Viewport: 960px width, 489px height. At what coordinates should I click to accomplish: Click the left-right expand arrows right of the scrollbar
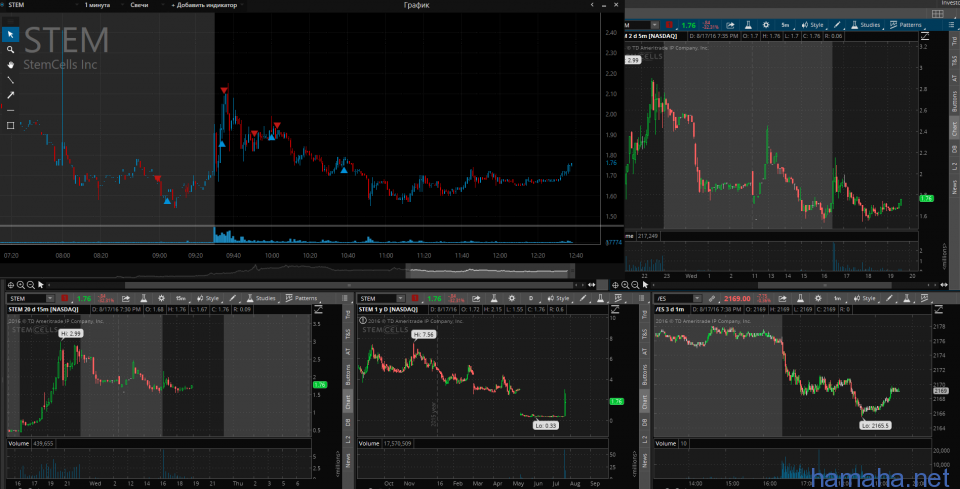pos(591,285)
